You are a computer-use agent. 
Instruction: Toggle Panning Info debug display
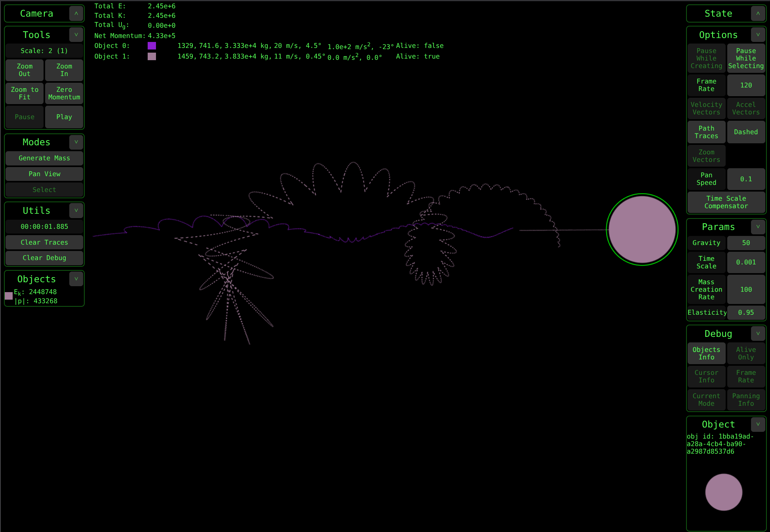tap(746, 400)
